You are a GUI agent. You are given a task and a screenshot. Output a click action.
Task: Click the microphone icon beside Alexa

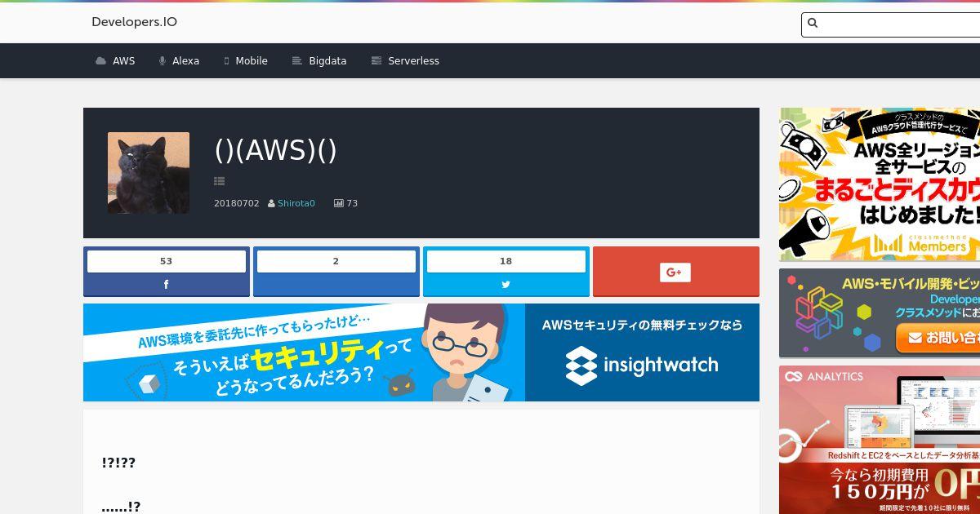(x=163, y=61)
